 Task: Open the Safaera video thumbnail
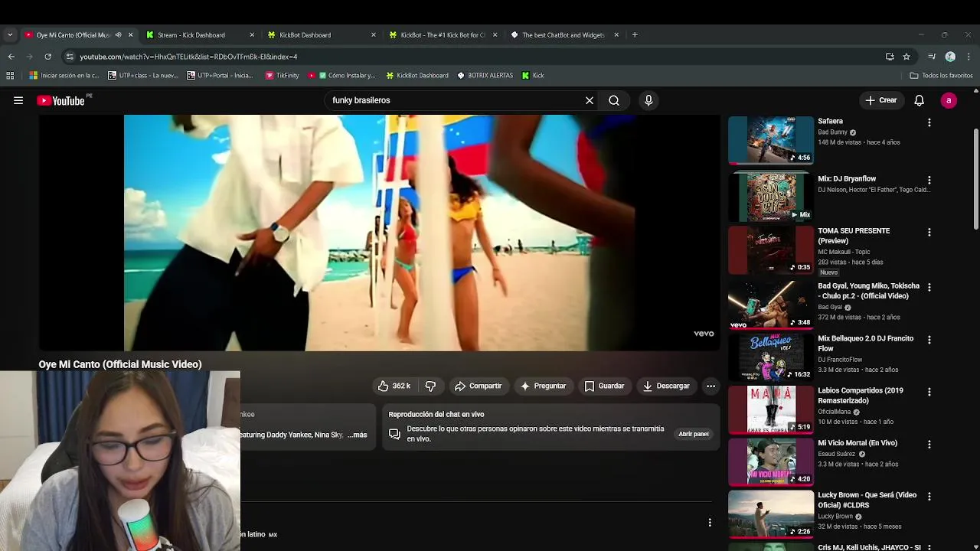[x=770, y=140]
